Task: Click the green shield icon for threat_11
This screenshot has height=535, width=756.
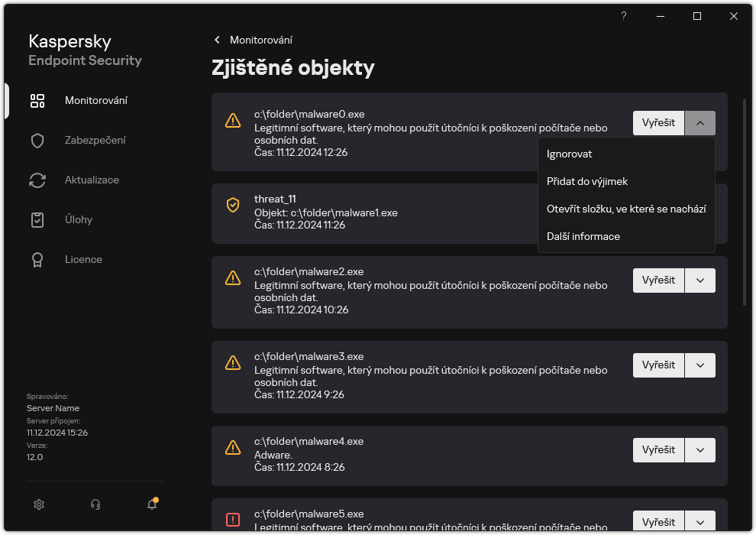Action: click(233, 205)
